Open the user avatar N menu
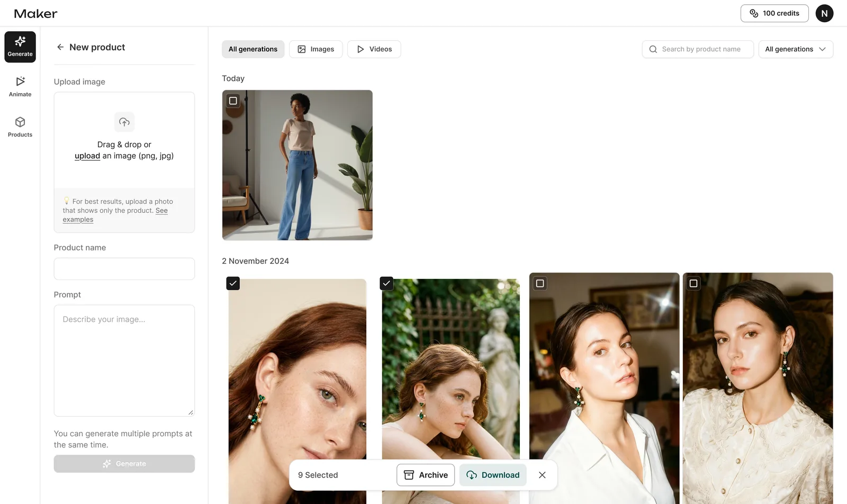 click(824, 13)
